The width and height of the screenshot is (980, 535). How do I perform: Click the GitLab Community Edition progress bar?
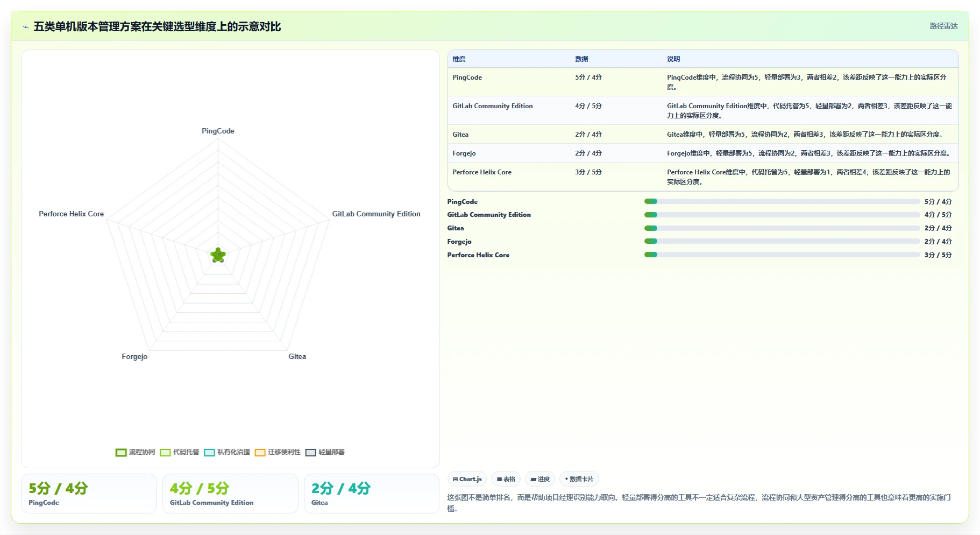pyautogui.click(x=782, y=215)
